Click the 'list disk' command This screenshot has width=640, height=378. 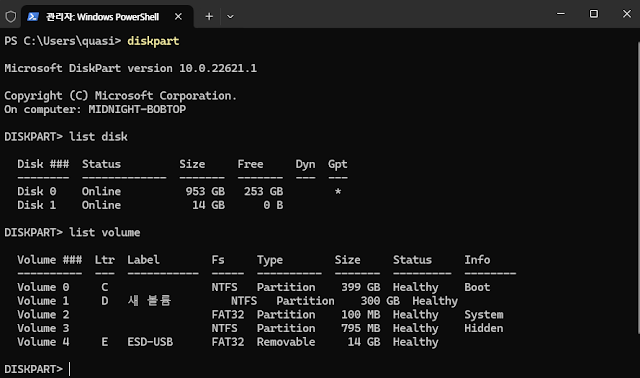tap(98, 137)
